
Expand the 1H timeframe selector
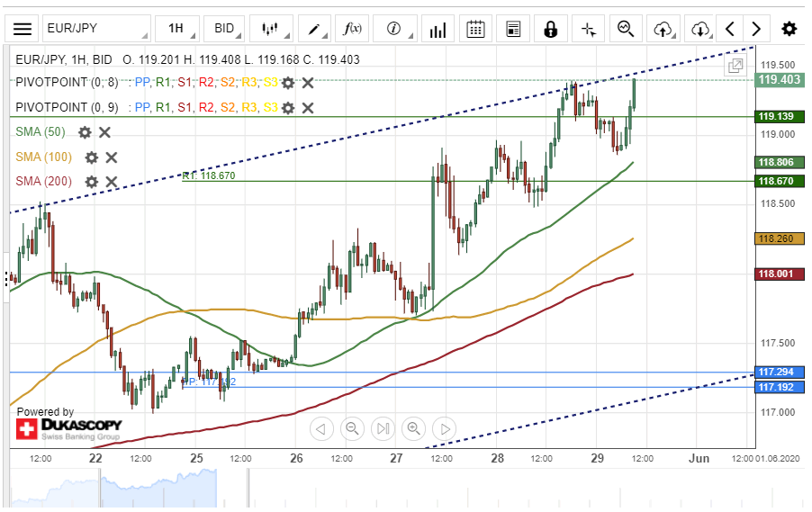176,29
